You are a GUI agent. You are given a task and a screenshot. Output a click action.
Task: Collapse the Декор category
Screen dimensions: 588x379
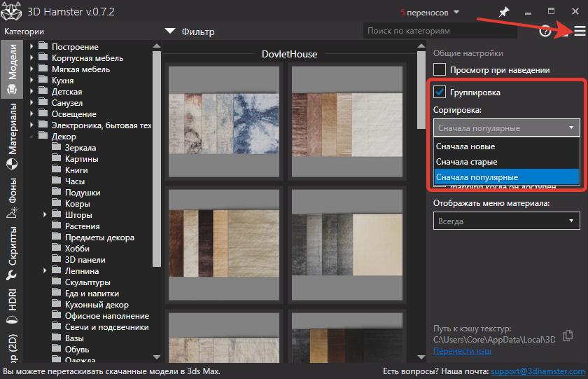[31, 137]
